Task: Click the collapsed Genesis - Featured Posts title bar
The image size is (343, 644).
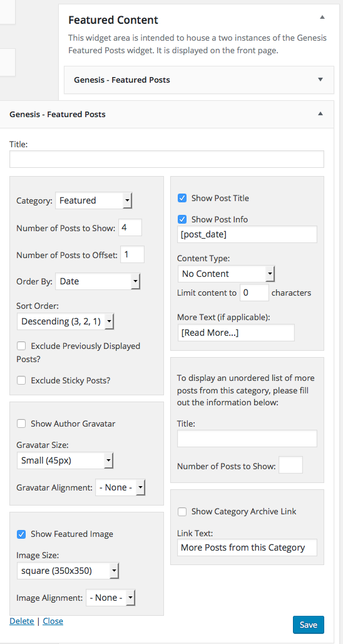Action: click(x=199, y=80)
